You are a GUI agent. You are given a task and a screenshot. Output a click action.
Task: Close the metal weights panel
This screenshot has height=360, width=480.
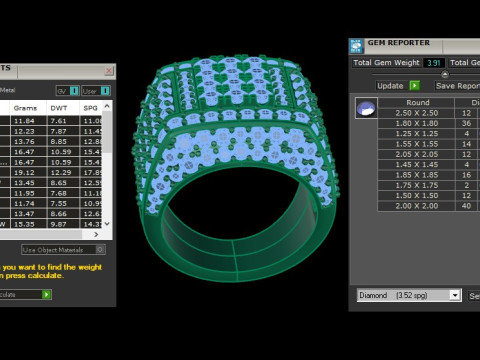click(109, 71)
